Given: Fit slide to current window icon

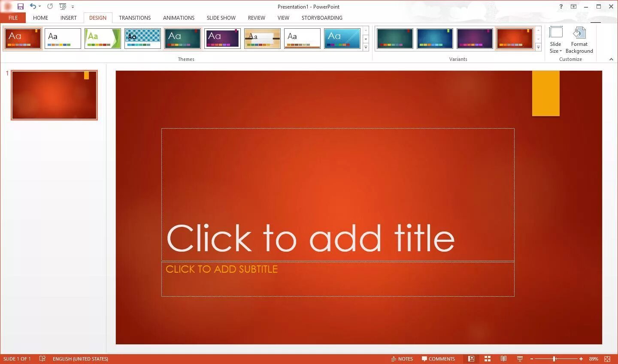Looking at the screenshot, I should click(x=607, y=359).
